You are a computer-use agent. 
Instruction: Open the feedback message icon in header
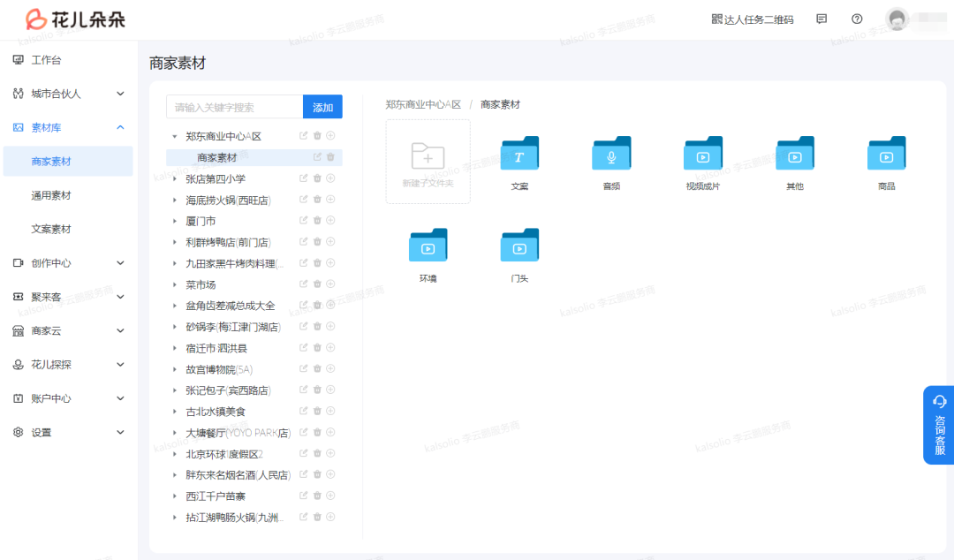(x=821, y=17)
